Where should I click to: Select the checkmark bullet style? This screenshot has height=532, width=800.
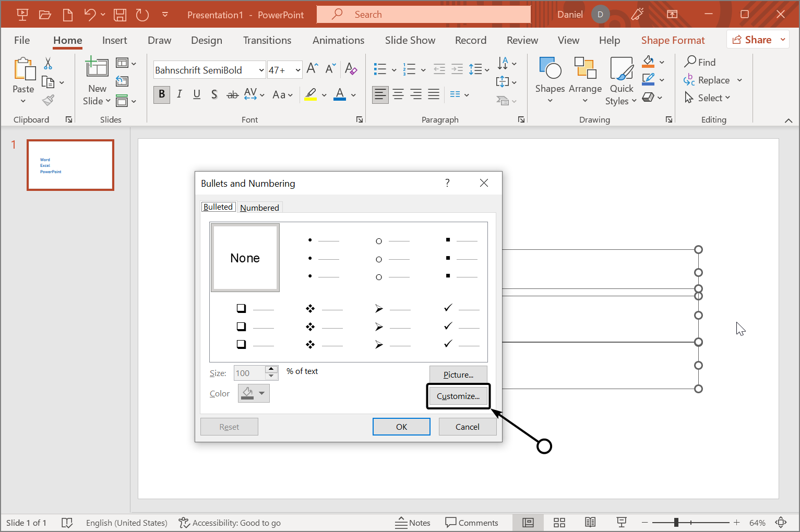pyautogui.click(x=454, y=326)
